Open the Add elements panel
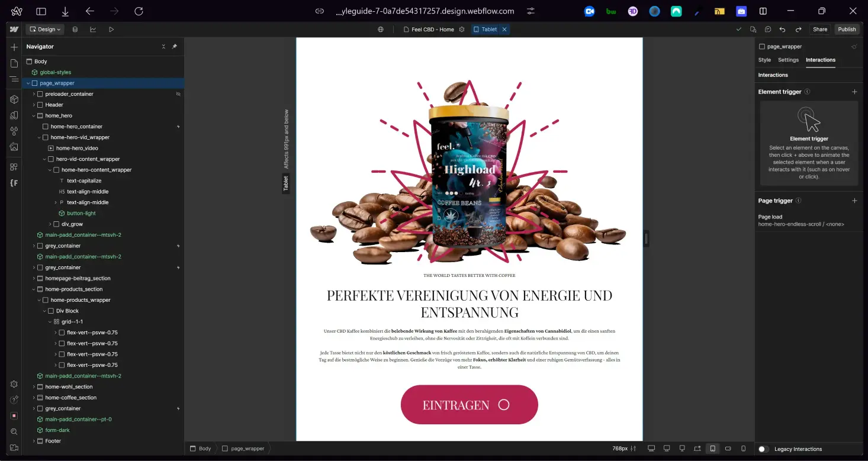868x461 pixels. click(14, 47)
